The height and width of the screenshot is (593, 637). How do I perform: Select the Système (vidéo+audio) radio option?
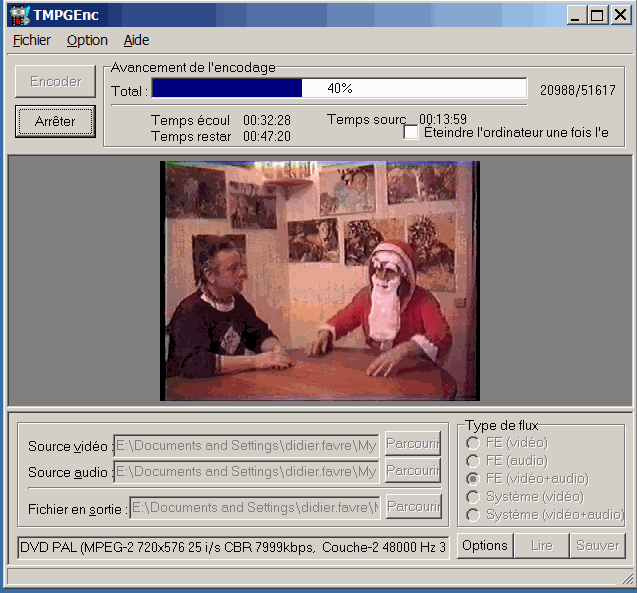pyautogui.click(x=473, y=515)
